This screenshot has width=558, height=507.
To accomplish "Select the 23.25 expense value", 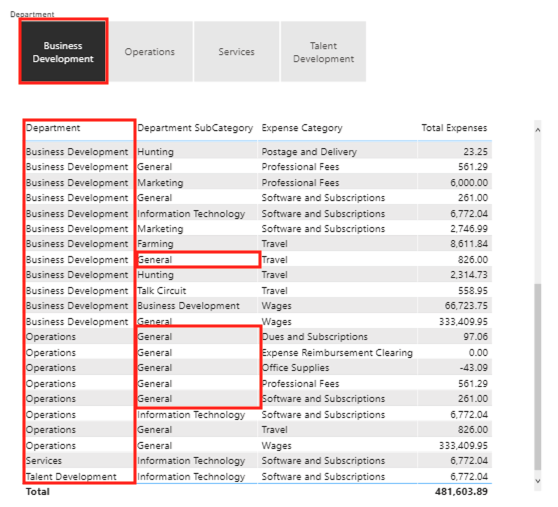I will [475, 152].
